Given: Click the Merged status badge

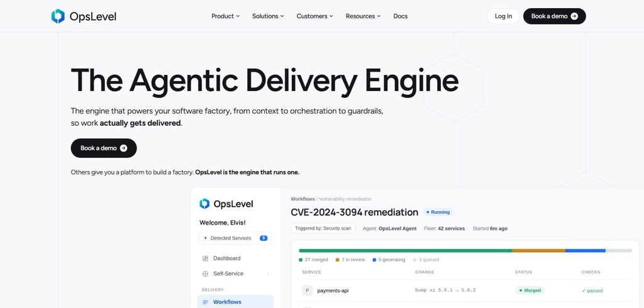Looking at the screenshot, I should 530,290.
